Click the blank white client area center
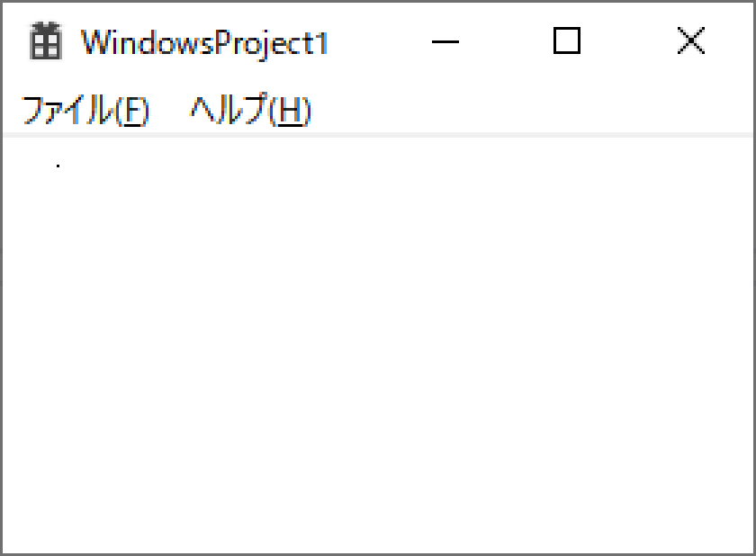Viewport: 756px width, 556px height. click(378, 345)
